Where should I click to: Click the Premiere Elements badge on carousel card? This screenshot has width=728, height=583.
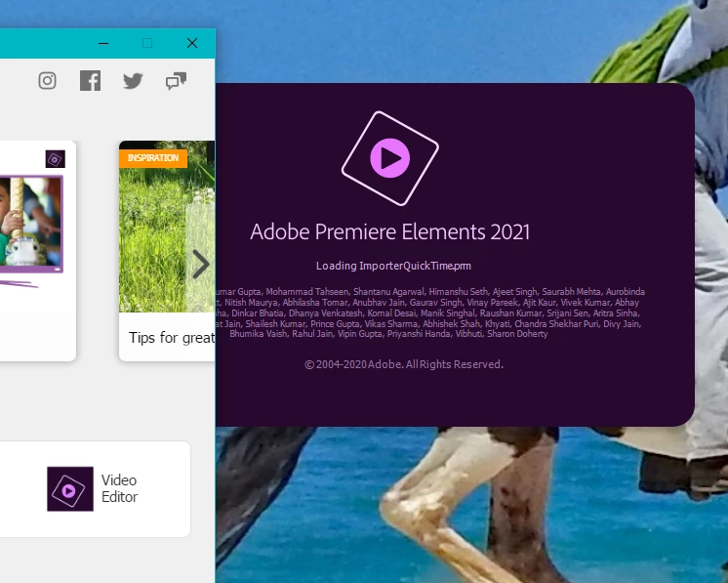click(56, 159)
